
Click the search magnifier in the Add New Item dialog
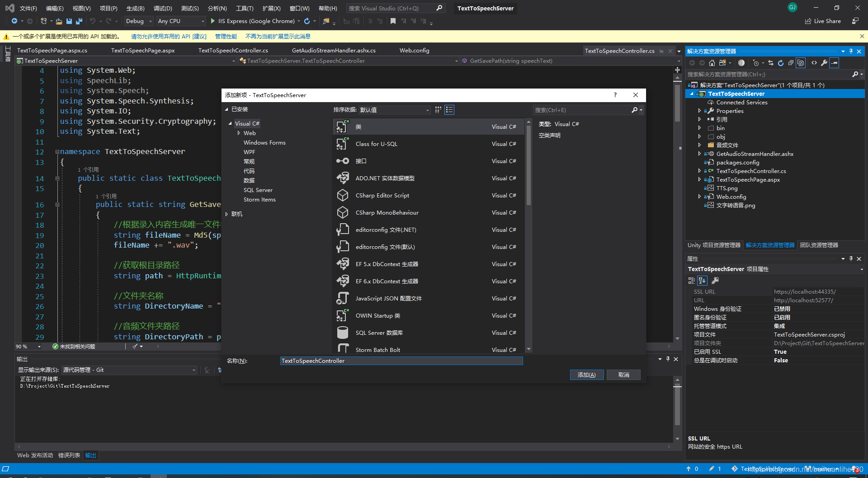[635, 110]
